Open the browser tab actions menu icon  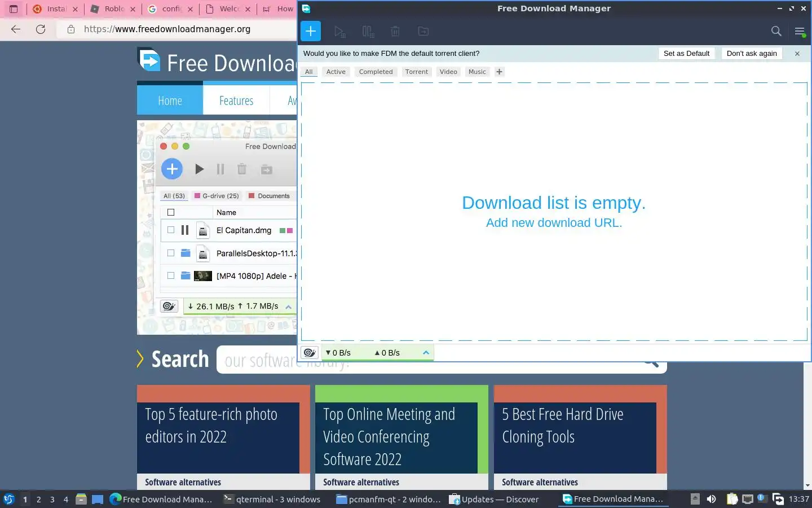pos(14,9)
